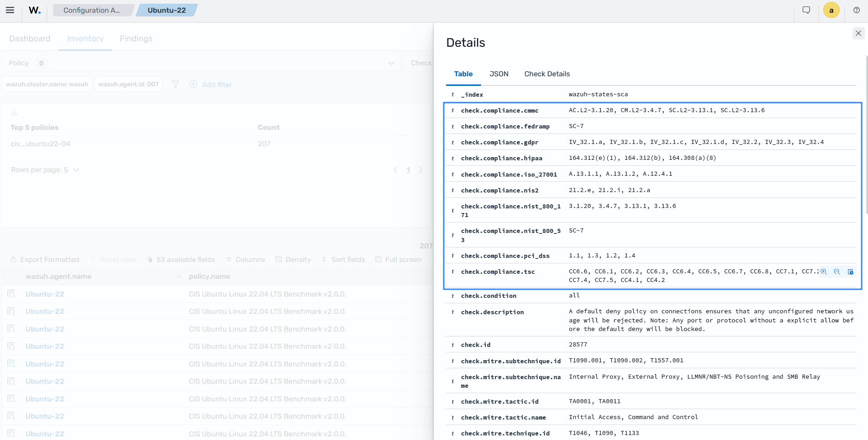Click the filter funnel icon

point(176,84)
